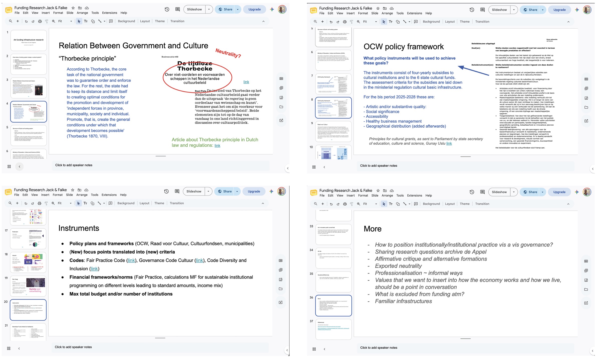Image resolution: width=597 pixels, height=364 pixels.
Task: Open the Extensions menu in the OCW policy window
Action: 414,13
